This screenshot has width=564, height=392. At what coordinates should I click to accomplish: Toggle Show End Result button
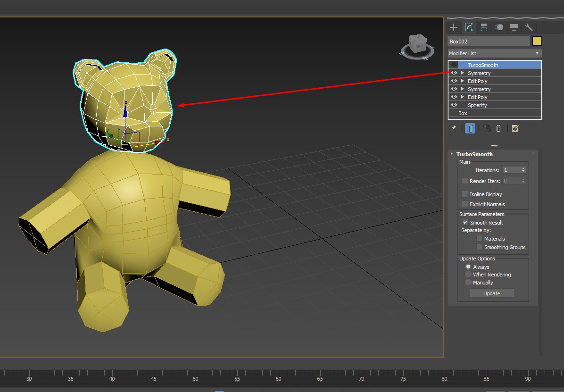[470, 128]
